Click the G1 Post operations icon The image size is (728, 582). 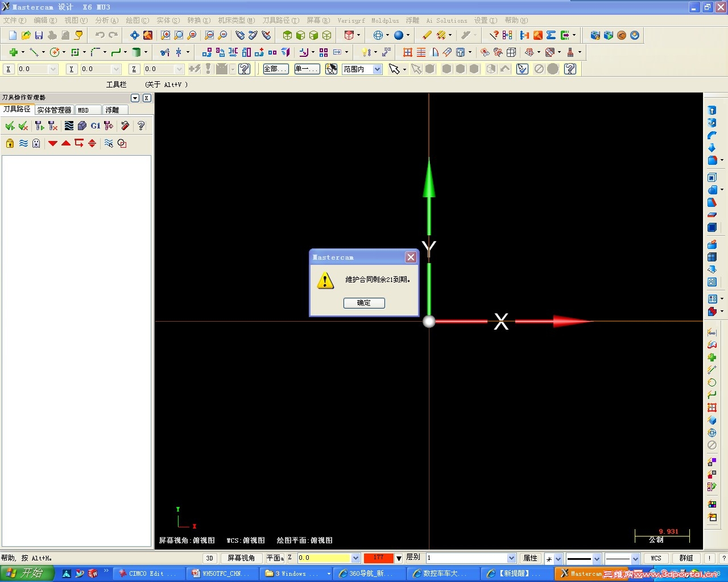pos(96,126)
